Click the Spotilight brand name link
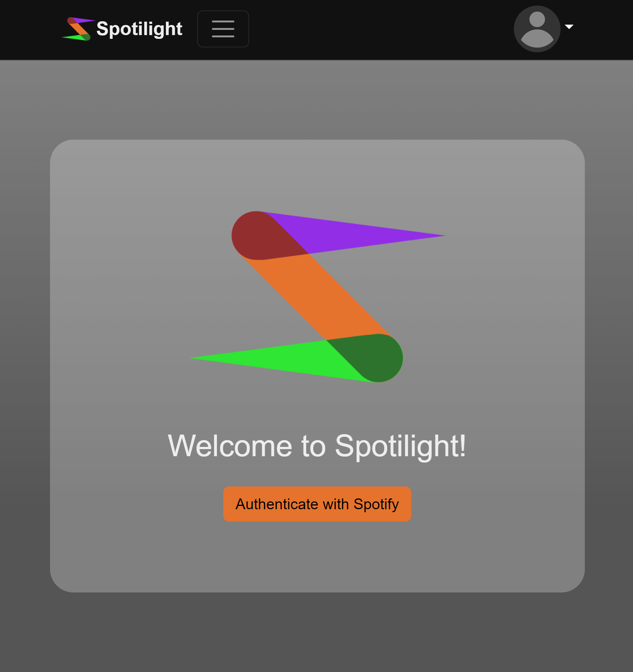Screen dimensions: 633x672 coord(139,29)
